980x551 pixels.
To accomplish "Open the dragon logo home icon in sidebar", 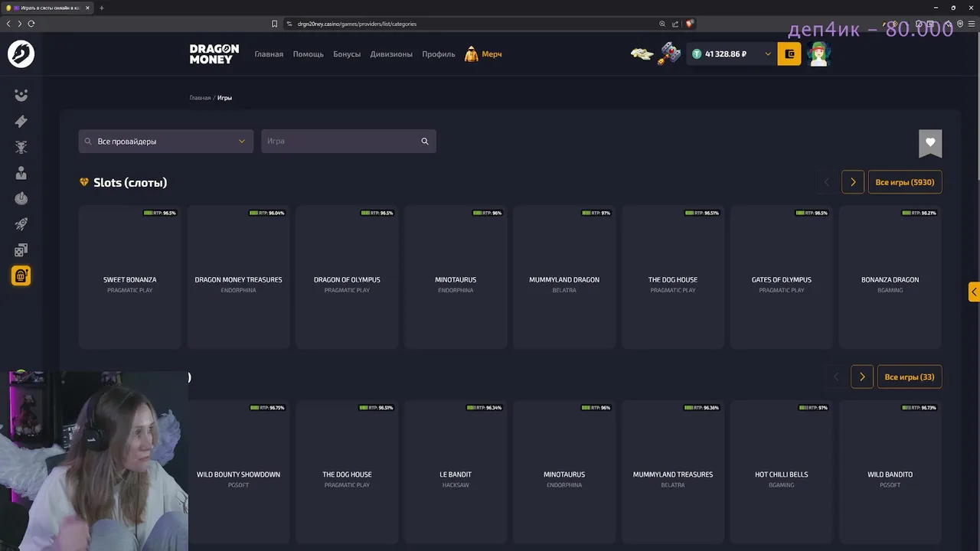I will click(x=21, y=54).
